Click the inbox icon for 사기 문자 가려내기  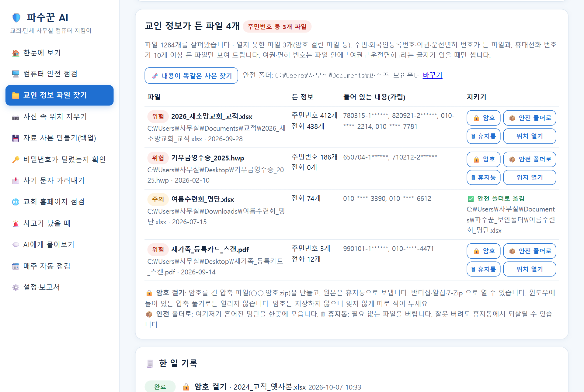point(16,181)
